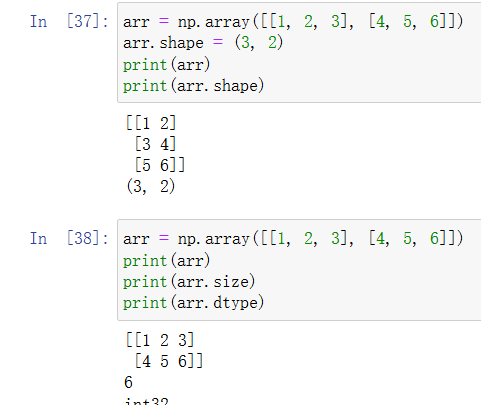Screen dimensions: 481x405
Task: Click the 'print(arr)' line in cell 38
Action: (166, 260)
